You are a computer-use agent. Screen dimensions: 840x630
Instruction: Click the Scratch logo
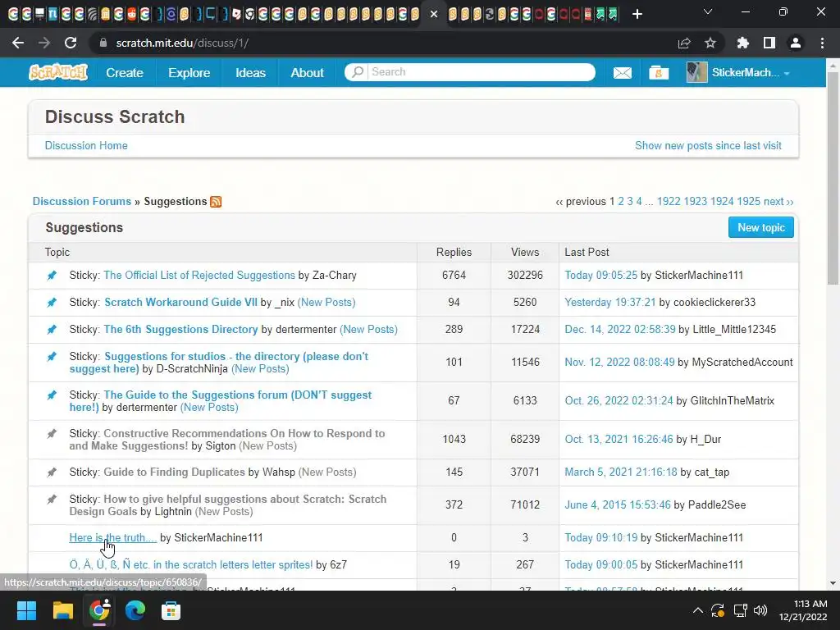58,72
